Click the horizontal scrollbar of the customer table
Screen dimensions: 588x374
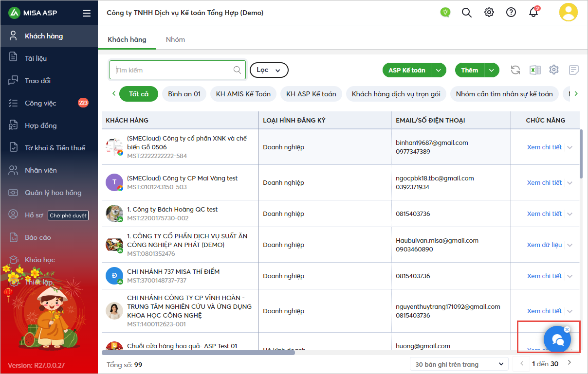click(198, 352)
